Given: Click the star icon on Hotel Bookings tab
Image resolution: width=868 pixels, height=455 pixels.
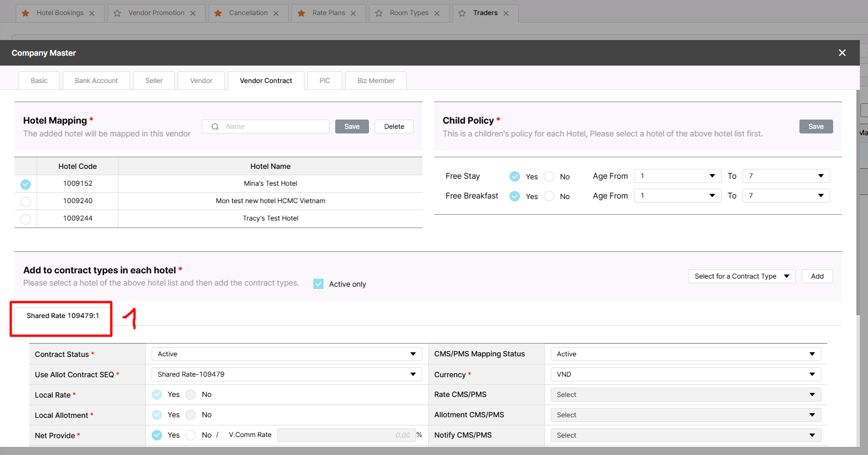Looking at the screenshot, I should [26, 13].
